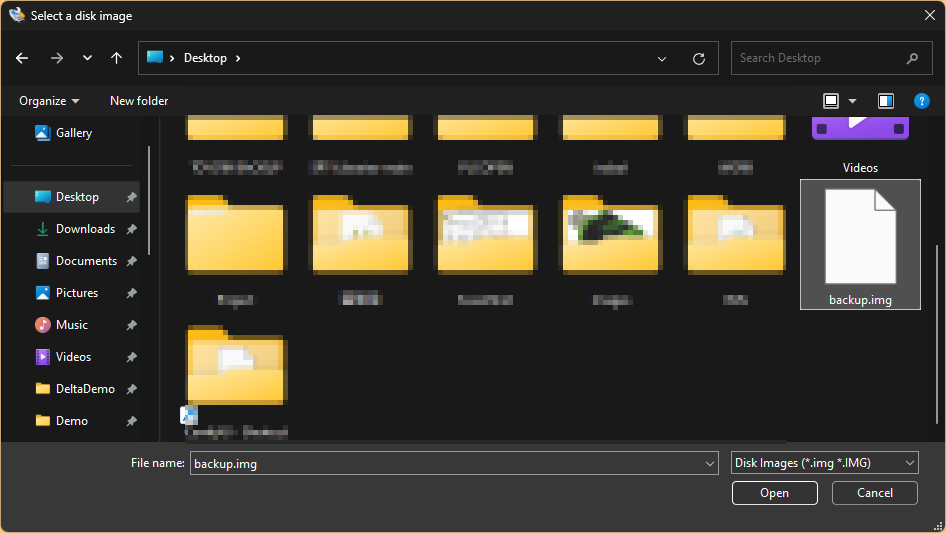Open recent locations dropdown chevron
The height and width of the screenshot is (533, 946).
[x=87, y=58]
